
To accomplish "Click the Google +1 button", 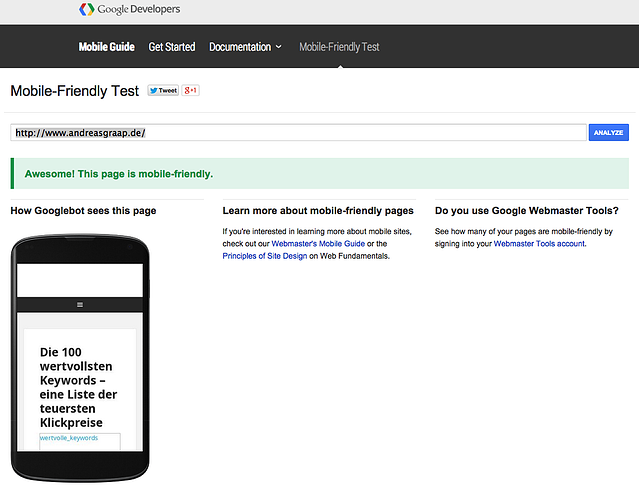I will 190,90.
